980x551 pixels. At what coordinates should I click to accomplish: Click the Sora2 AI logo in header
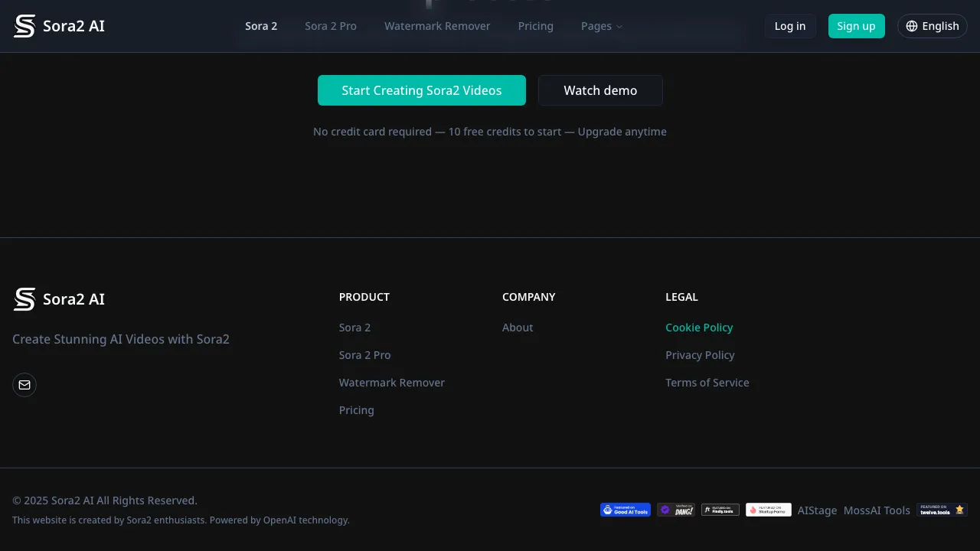click(x=59, y=25)
